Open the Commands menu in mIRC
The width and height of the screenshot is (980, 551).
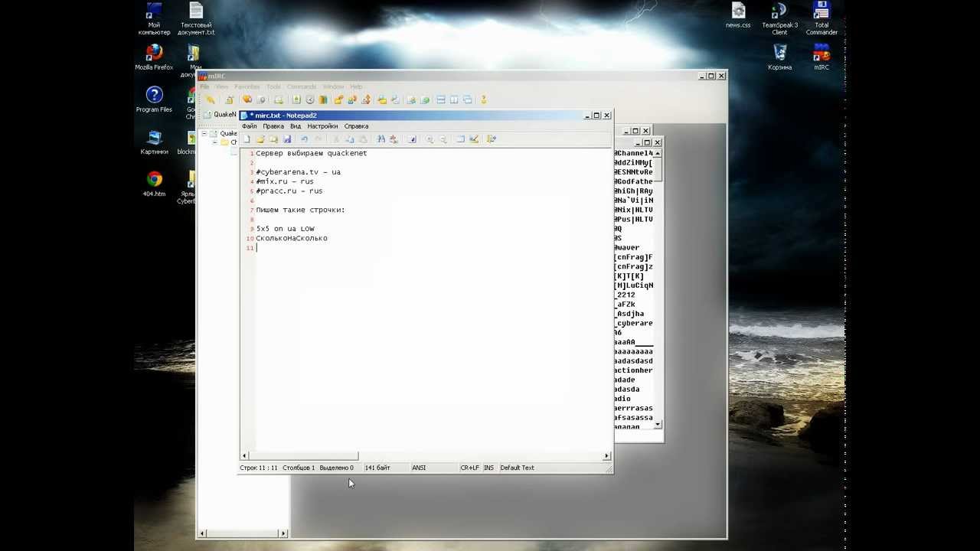click(x=301, y=86)
